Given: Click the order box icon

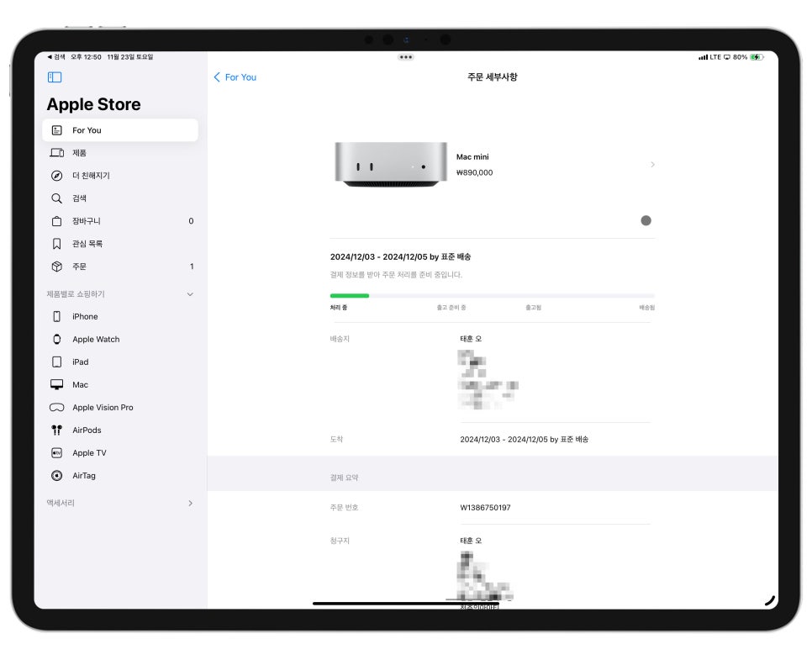Looking at the screenshot, I should tap(57, 267).
